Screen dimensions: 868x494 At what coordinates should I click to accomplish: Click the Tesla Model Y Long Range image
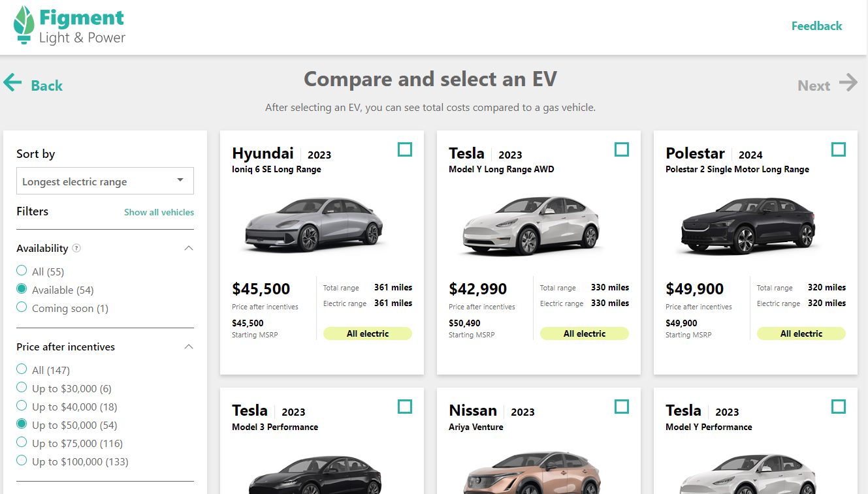(530, 225)
